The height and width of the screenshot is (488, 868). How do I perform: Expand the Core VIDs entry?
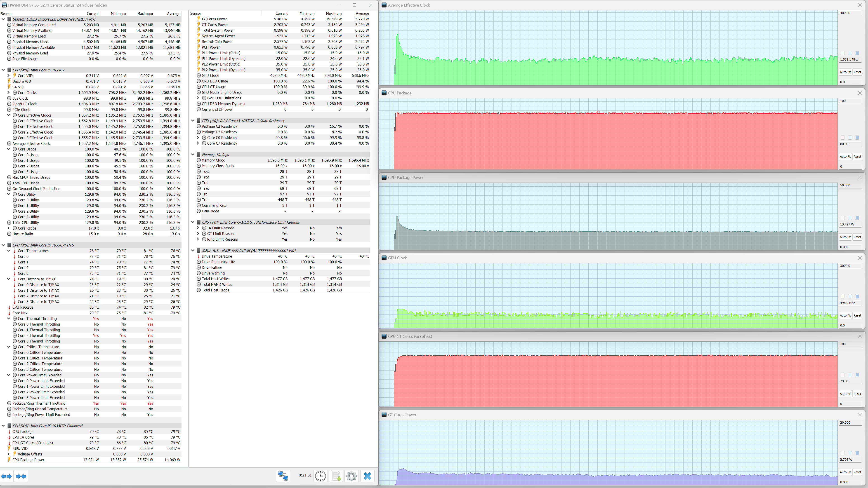coord(9,76)
